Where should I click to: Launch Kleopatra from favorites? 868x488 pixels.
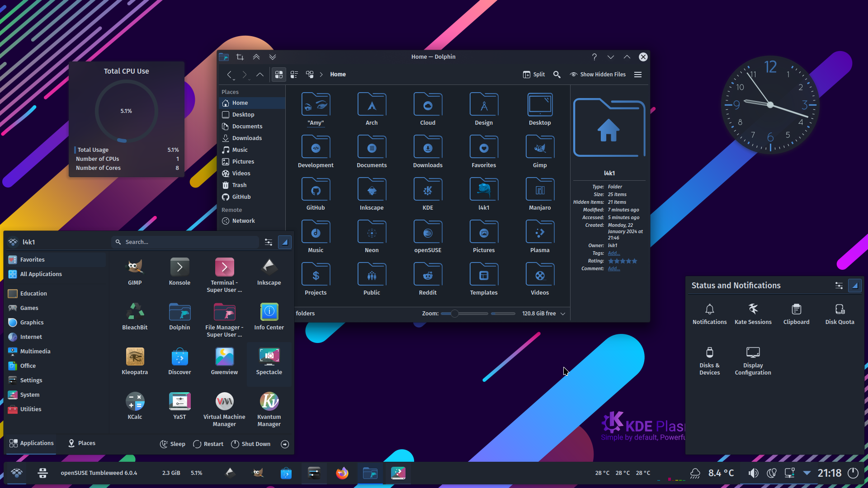tap(135, 361)
